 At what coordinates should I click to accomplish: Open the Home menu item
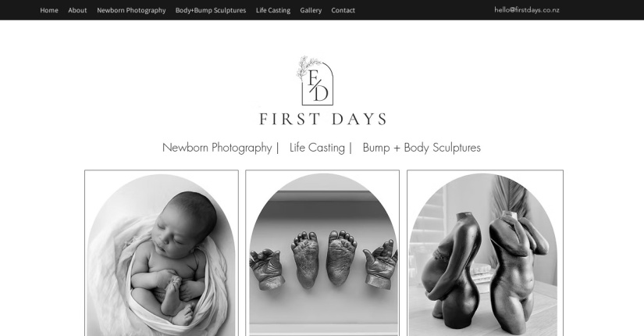pyautogui.click(x=49, y=10)
